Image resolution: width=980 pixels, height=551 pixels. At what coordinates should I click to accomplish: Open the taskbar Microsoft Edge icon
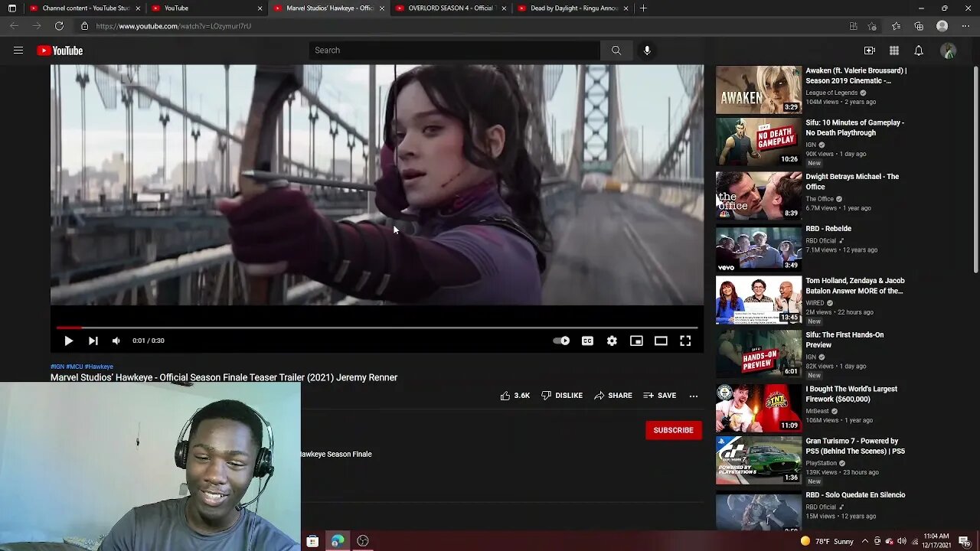(338, 541)
